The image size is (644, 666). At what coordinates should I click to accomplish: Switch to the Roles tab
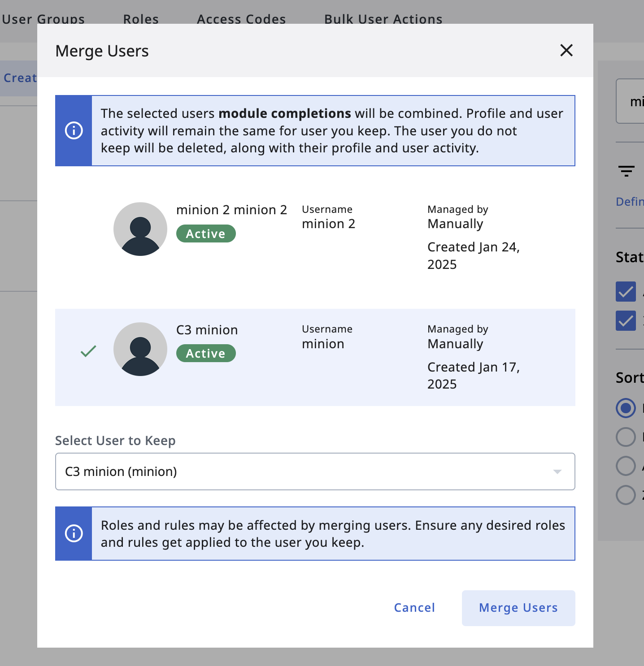tap(141, 19)
